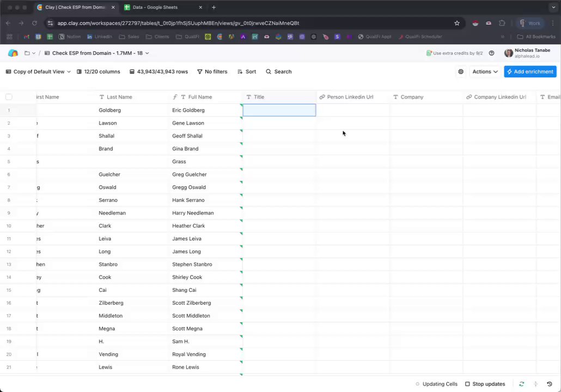
Task: Open the 12/20 columns selector
Action: point(99,71)
